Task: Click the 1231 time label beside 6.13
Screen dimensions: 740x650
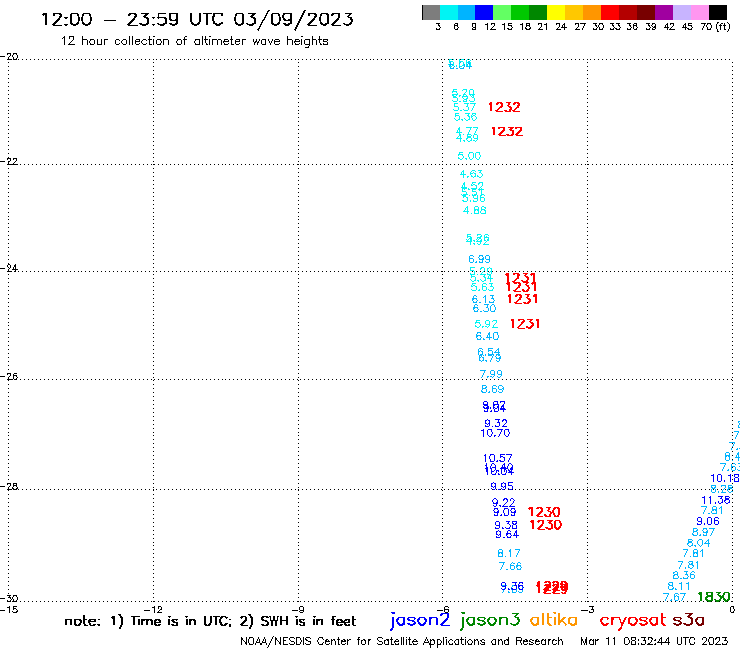Action: tap(522, 299)
